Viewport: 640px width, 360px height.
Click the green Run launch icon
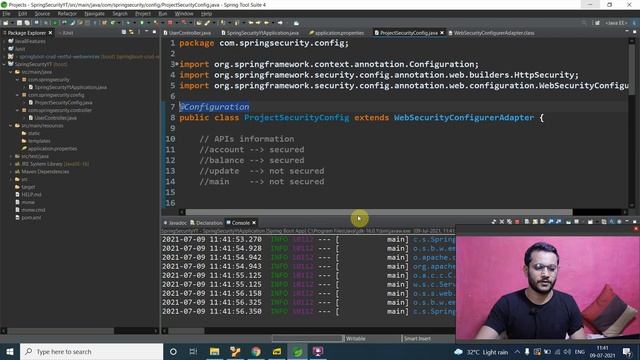point(142,23)
